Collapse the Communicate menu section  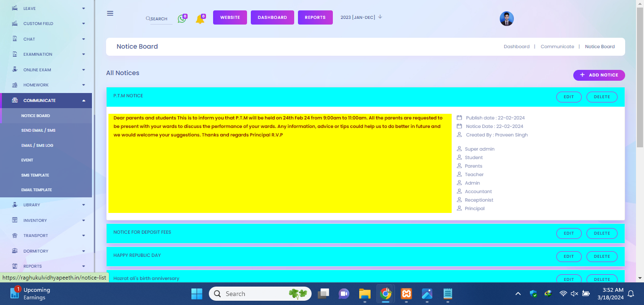click(x=83, y=101)
